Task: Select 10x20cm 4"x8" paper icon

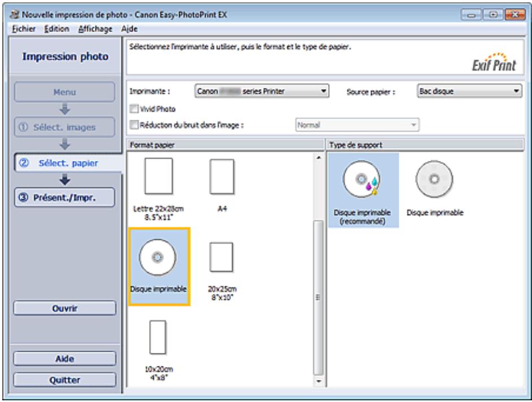Action: tap(158, 337)
